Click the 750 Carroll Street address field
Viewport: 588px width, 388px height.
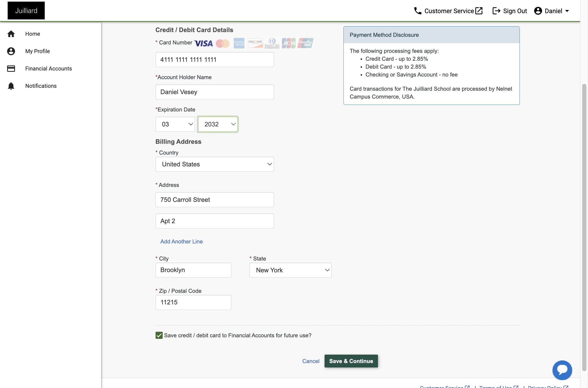pyautogui.click(x=215, y=200)
